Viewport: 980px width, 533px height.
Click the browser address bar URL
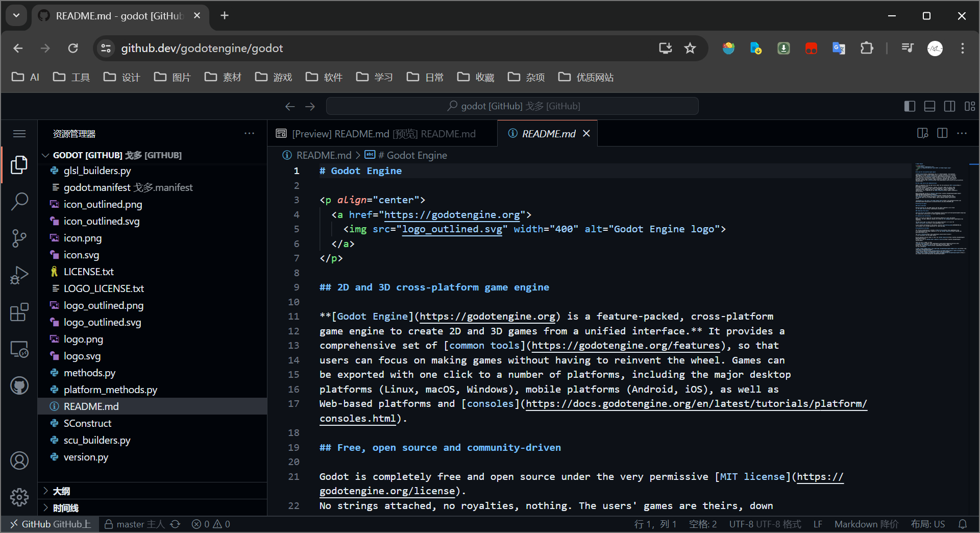(x=202, y=48)
